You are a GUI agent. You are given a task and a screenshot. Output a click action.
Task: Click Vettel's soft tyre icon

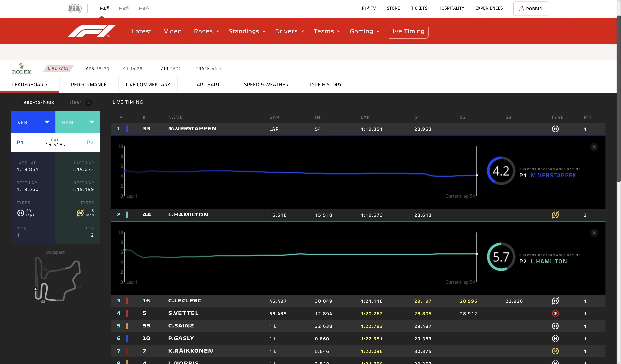click(555, 313)
